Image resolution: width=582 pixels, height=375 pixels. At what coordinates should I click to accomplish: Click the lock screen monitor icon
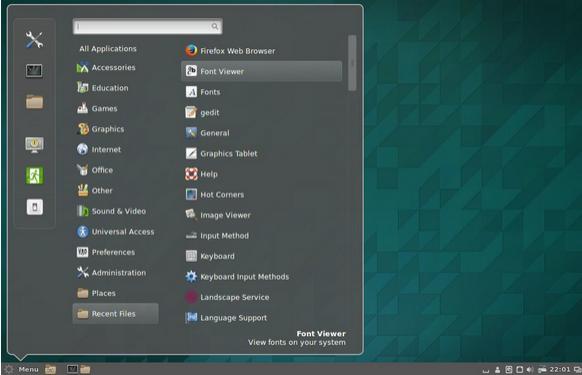tap(34, 144)
